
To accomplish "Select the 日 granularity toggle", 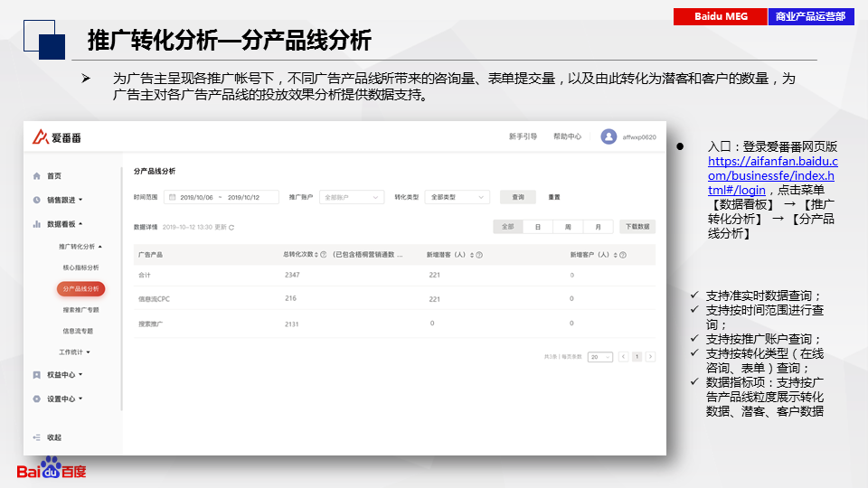I will [x=537, y=227].
